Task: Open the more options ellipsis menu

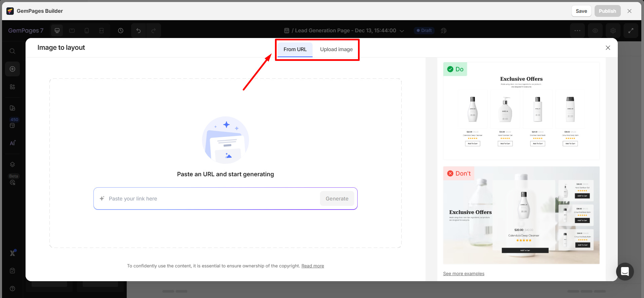Action: [577, 31]
